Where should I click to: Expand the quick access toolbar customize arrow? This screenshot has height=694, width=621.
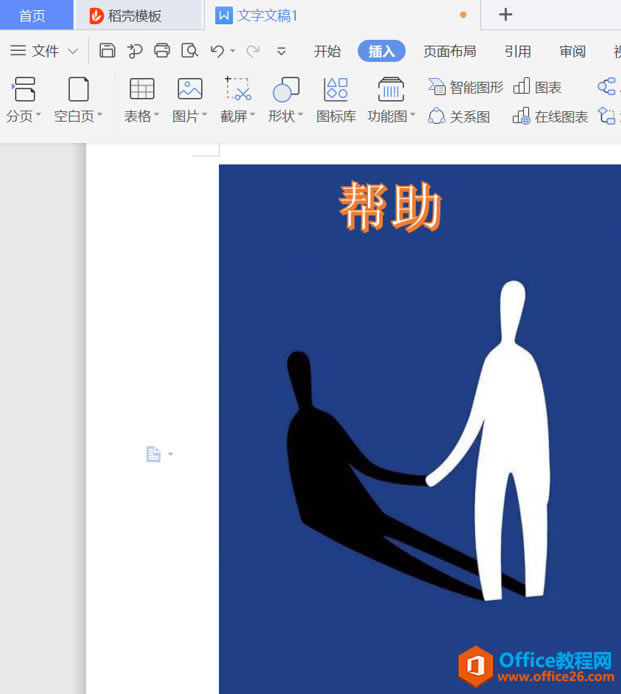[282, 51]
